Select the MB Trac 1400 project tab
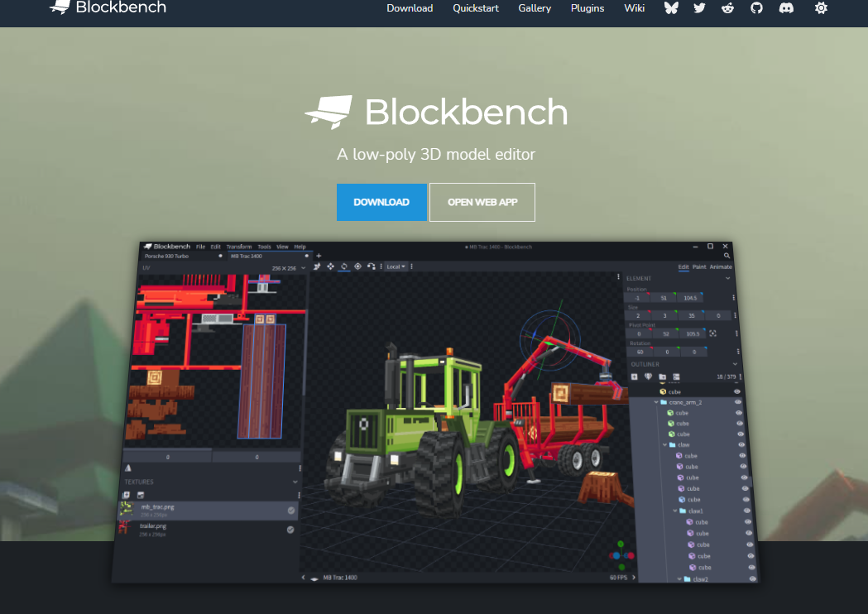This screenshot has width=868, height=614. (269, 257)
